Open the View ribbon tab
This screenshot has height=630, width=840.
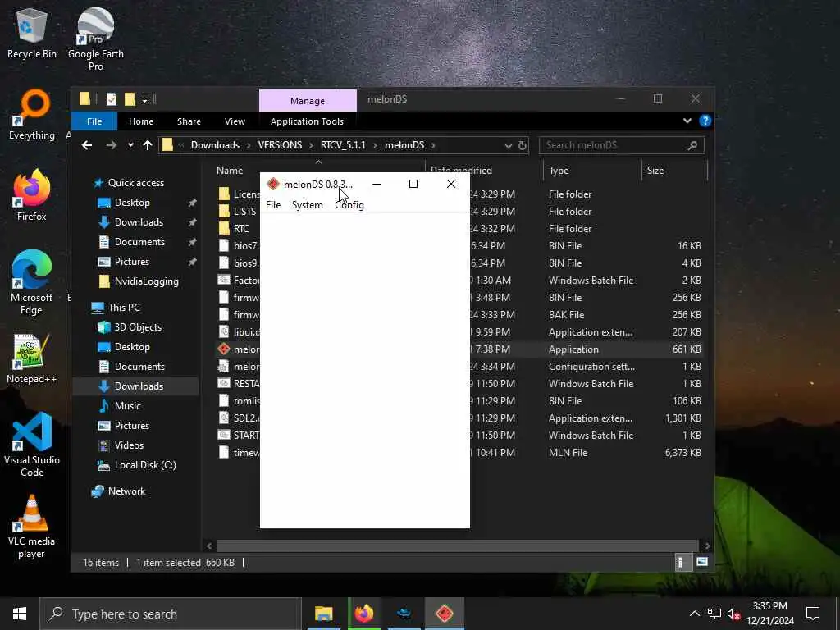coord(235,121)
